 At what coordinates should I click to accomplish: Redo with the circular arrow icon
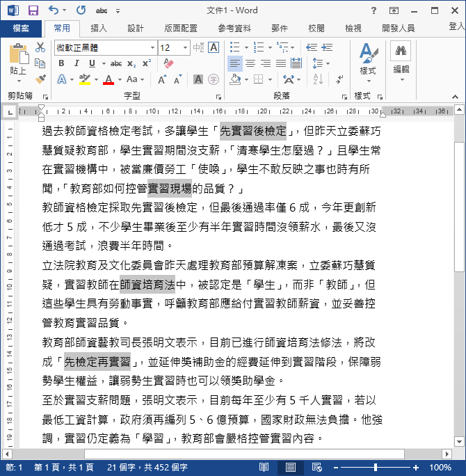pyautogui.click(x=81, y=10)
